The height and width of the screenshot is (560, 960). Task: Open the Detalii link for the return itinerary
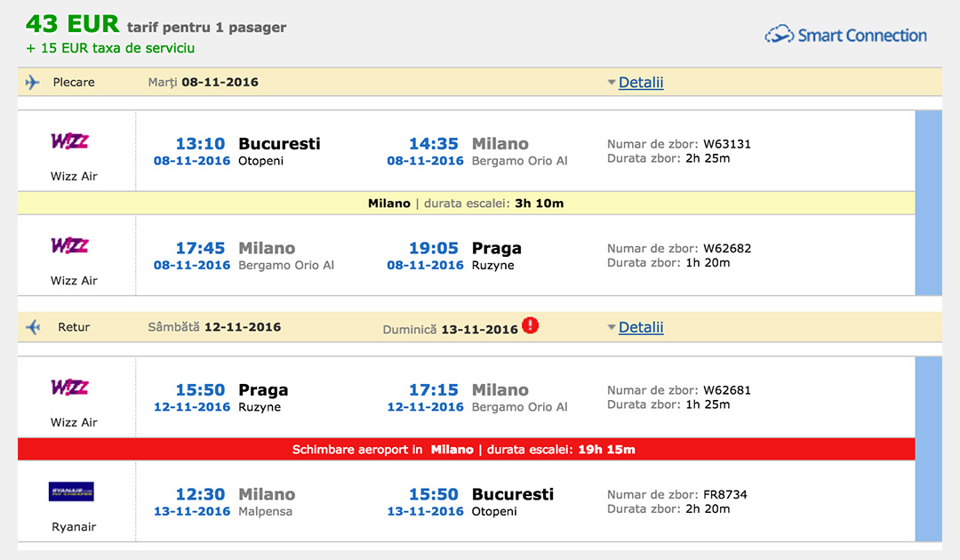pos(639,327)
